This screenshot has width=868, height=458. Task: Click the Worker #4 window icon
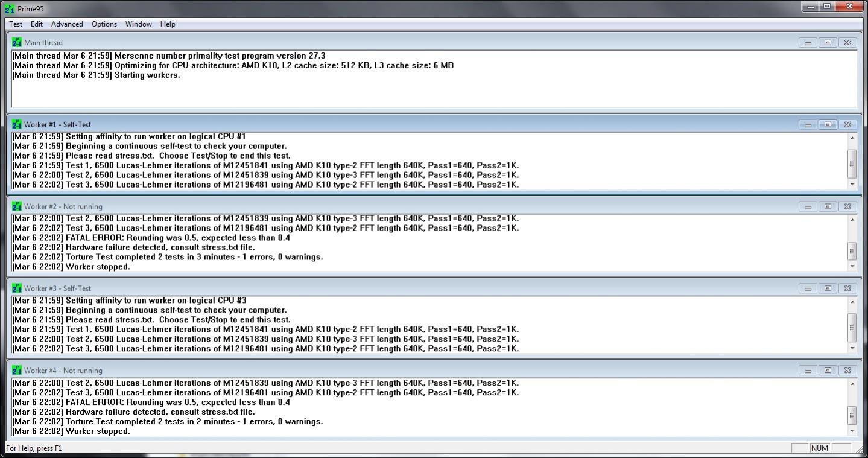pyautogui.click(x=16, y=371)
